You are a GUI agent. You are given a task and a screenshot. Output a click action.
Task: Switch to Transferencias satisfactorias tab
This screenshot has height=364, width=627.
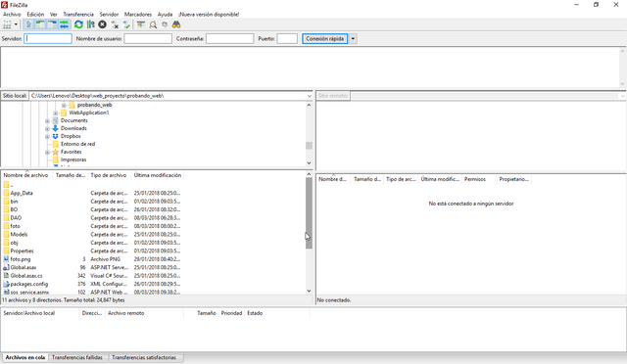[144, 357]
